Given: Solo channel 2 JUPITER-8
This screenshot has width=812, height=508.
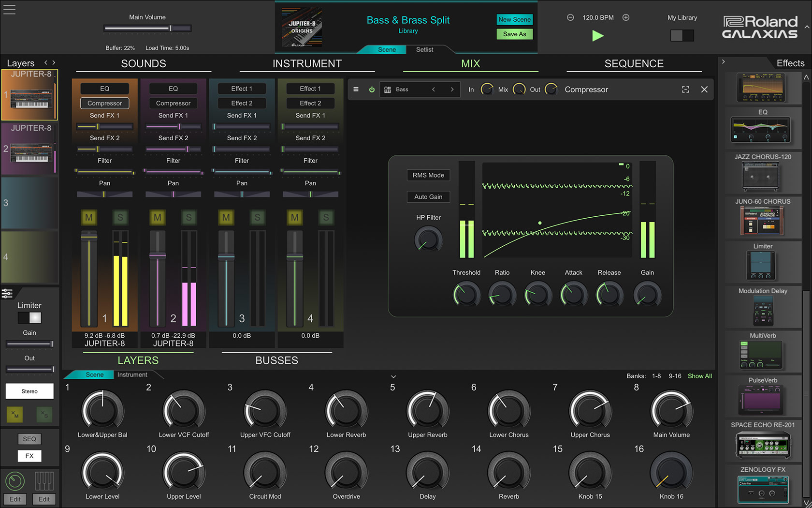Looking at the screenshot, I should pos(189,218).
